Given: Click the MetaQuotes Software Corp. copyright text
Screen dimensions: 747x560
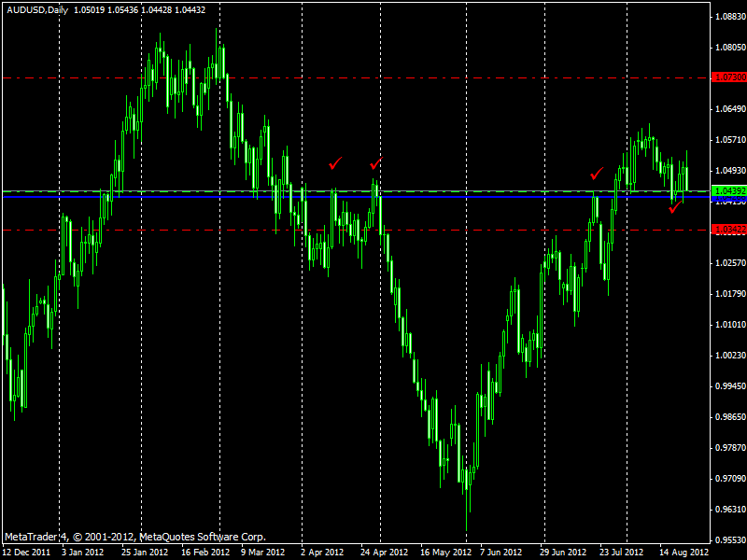Looking at the screenshot, I should 135,537.
